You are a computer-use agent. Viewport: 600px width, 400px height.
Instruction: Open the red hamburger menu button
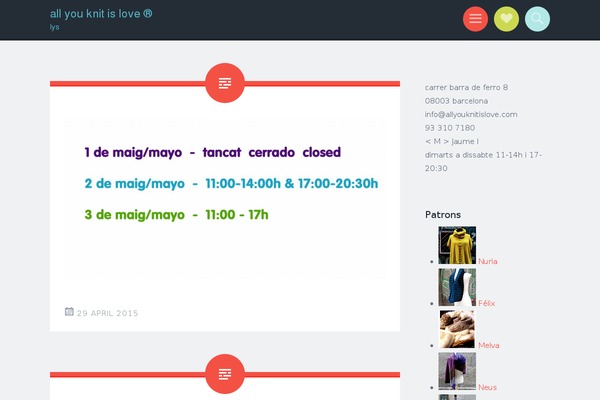tap(475, 19)
